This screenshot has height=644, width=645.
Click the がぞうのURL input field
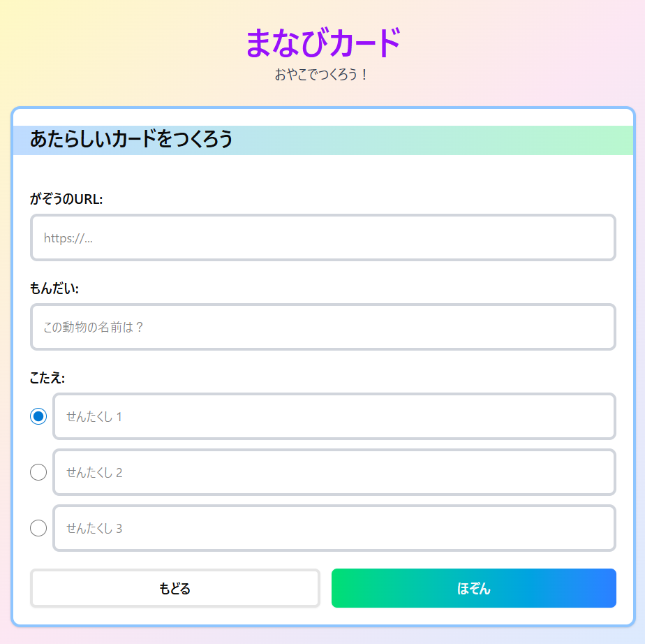[322, 237]
